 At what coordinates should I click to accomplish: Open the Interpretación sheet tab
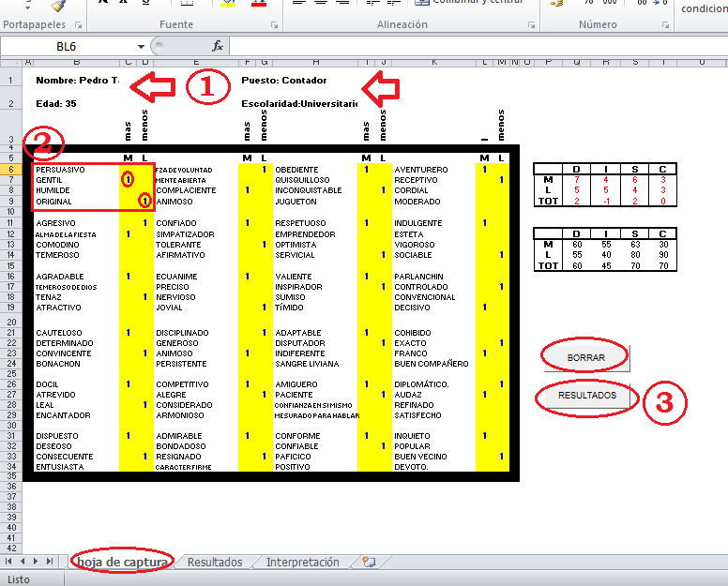302,563
